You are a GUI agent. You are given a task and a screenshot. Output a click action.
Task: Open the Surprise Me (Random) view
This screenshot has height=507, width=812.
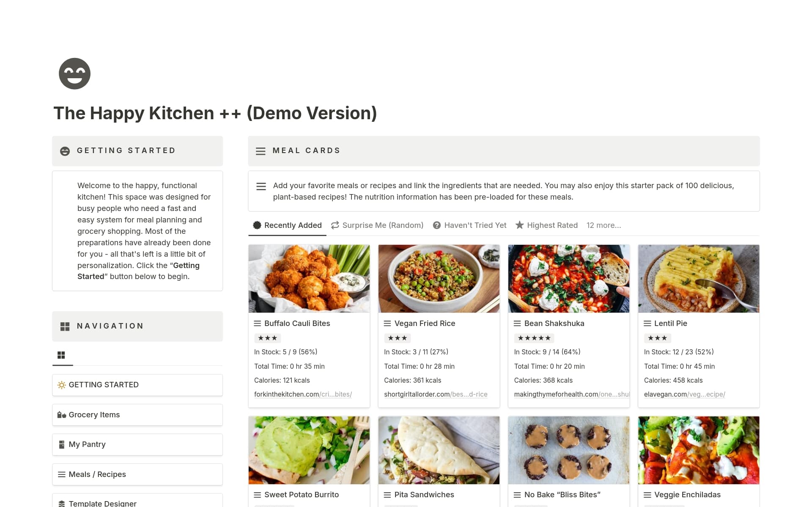pos(383,225)
